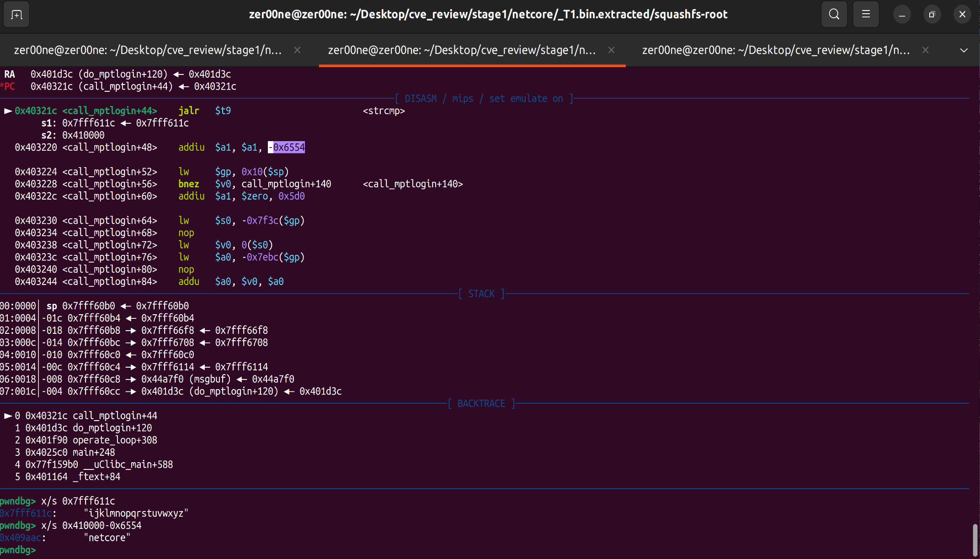Click the x/s 0x7fff611c command
The width and height of the screenshot is (980, 559).
coord(78,501)
